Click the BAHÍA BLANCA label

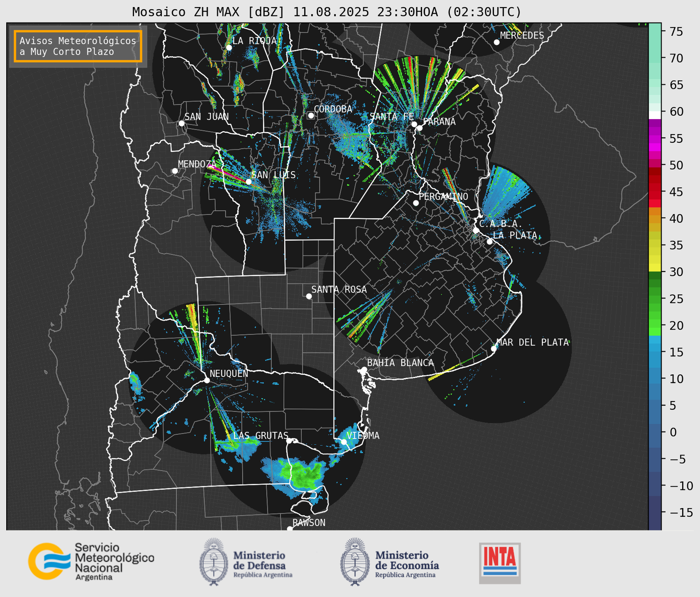pyautogui.click(x=400, y=363)
